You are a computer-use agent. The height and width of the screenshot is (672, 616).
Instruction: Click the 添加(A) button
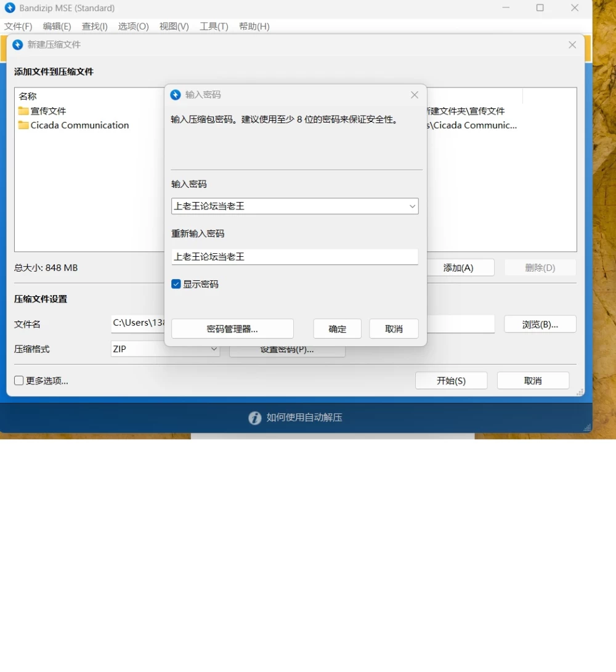coord(458,268)
